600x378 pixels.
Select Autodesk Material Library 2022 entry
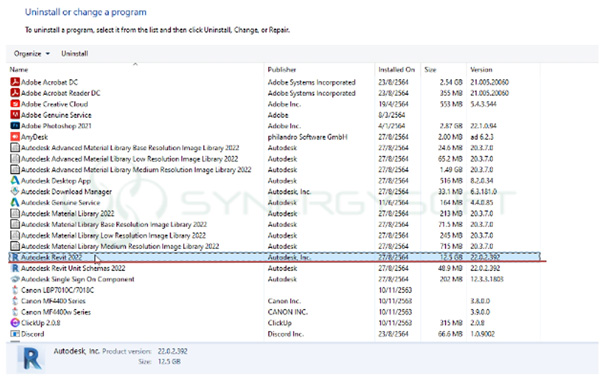click(67, 213)
